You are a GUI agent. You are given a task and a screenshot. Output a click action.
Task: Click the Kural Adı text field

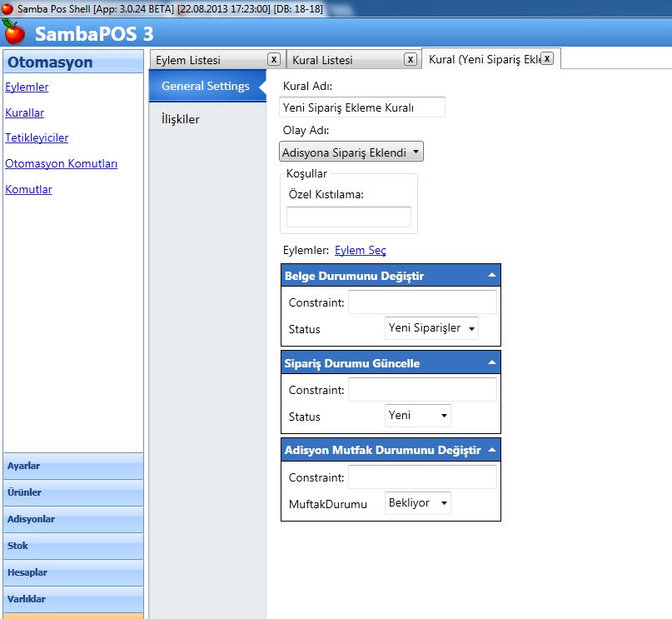pos(361,107)
